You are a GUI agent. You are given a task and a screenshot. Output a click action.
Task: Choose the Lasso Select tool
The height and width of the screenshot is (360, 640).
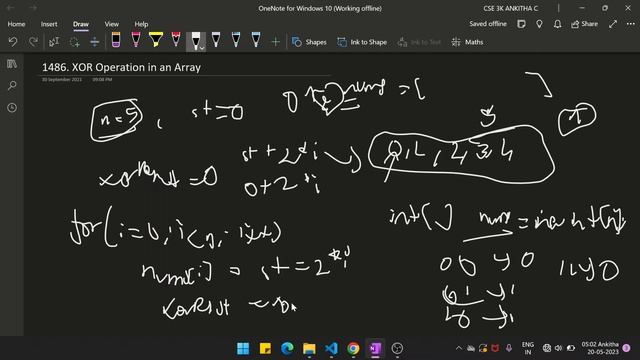click(74, 42)
